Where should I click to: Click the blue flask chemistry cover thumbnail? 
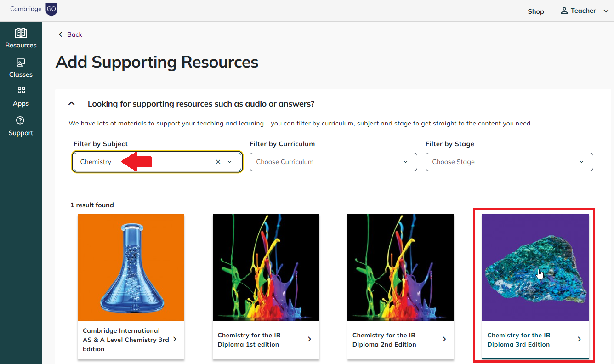tap(131, 267)
